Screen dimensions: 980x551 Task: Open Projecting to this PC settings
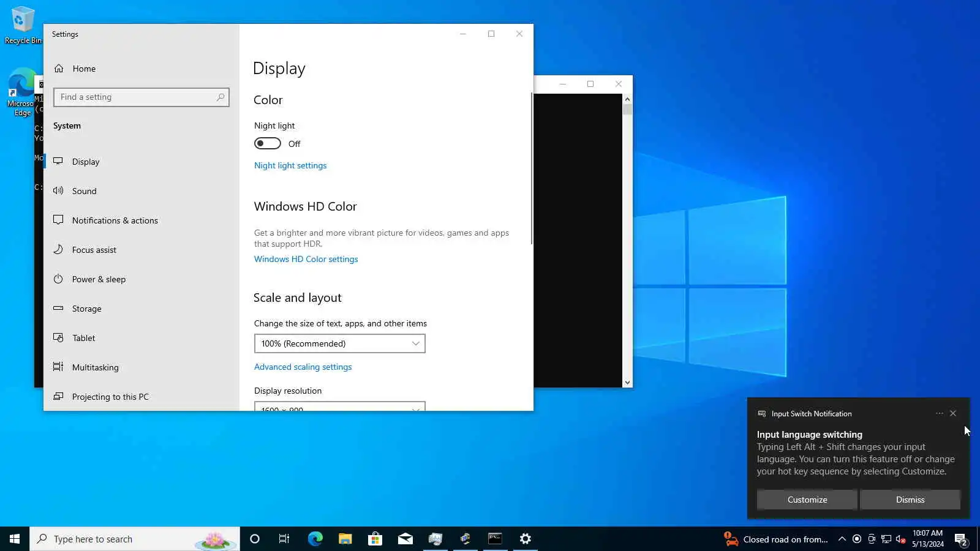141,397
